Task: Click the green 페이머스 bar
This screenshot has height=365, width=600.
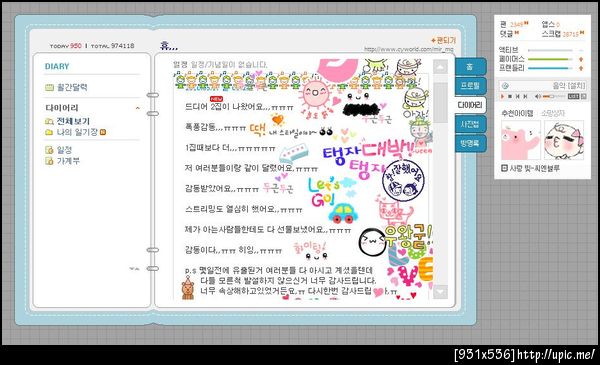Action: click(550, 59)
